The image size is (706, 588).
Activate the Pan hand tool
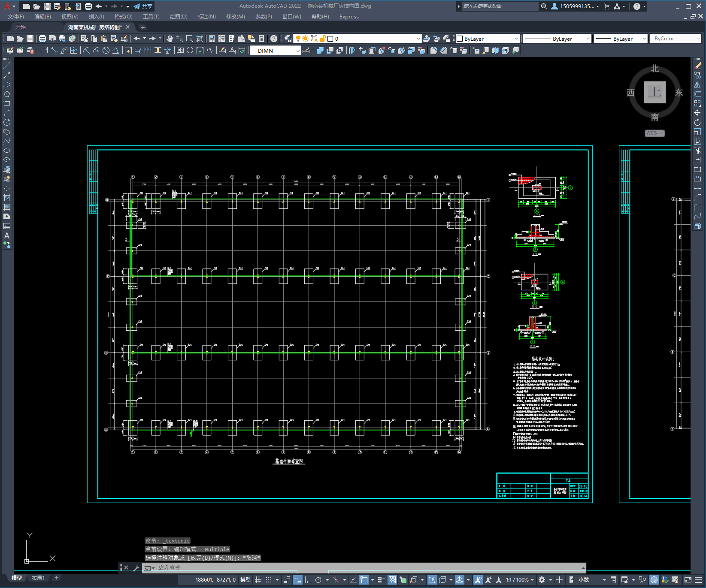[x=170, y=39]
